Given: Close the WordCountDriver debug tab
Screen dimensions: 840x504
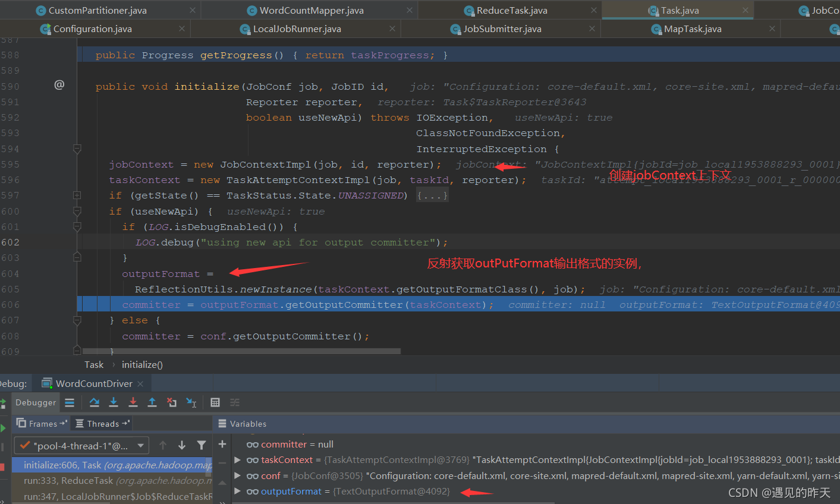Looking at the screenshot, I should [x=140, y=384].
